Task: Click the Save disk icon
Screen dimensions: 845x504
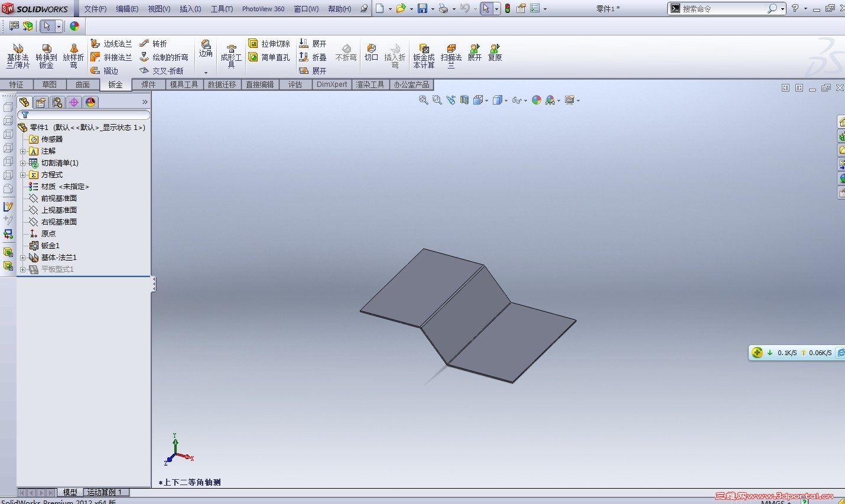Action: pyautogui.click(x=422, y=9)
